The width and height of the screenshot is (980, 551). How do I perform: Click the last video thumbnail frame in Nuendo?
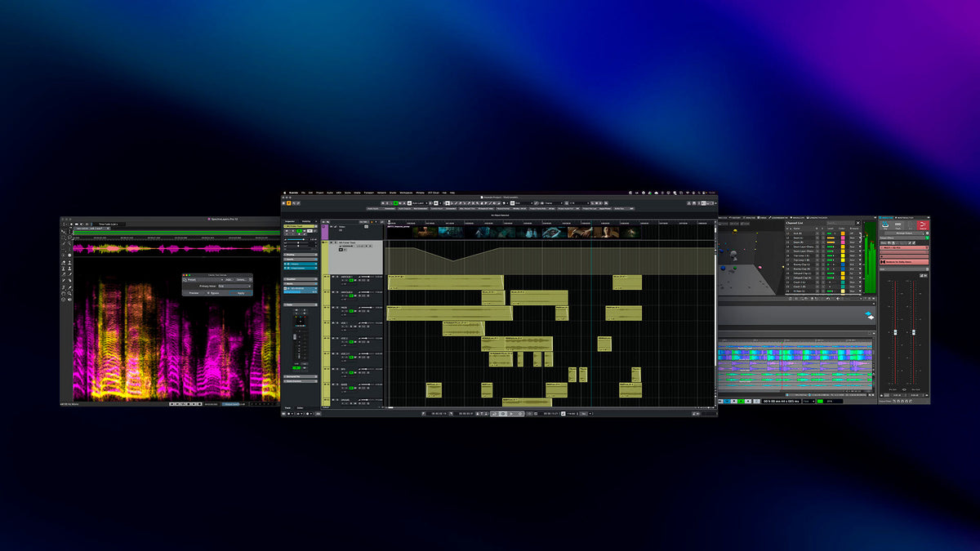pos(630,232)
